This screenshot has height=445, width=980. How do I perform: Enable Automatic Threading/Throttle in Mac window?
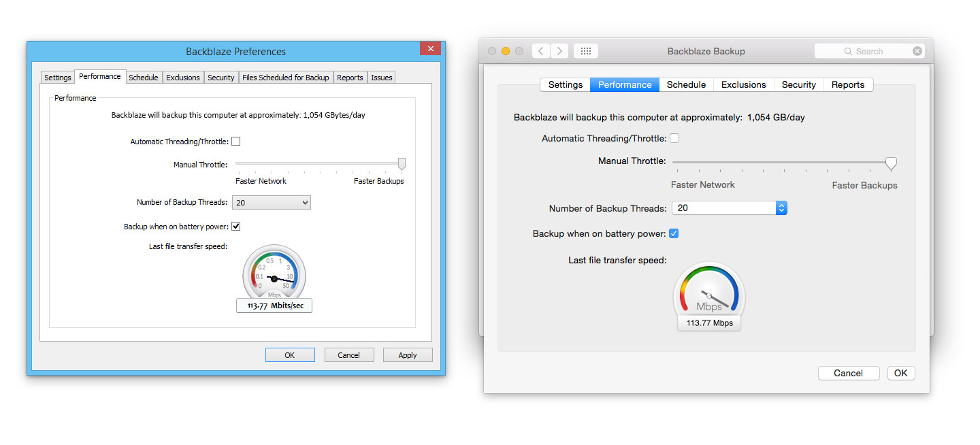click(x=674, y=138)
